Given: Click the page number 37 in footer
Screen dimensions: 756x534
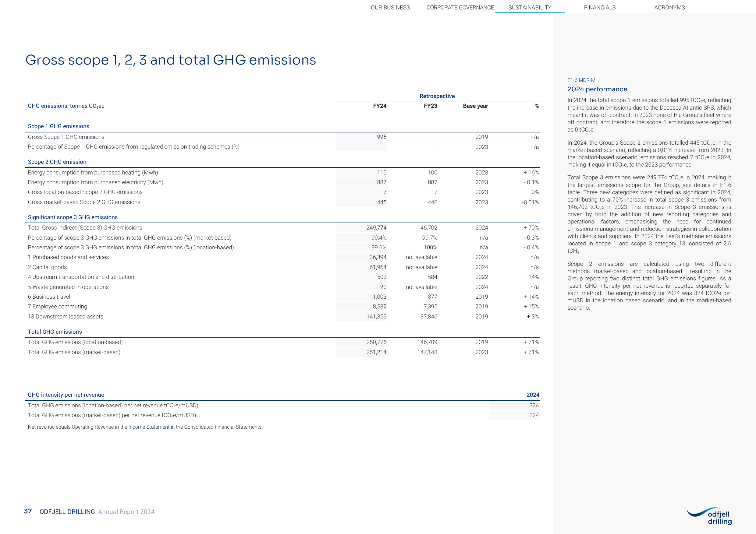Looking at the screenshot, I should (28, 511).
